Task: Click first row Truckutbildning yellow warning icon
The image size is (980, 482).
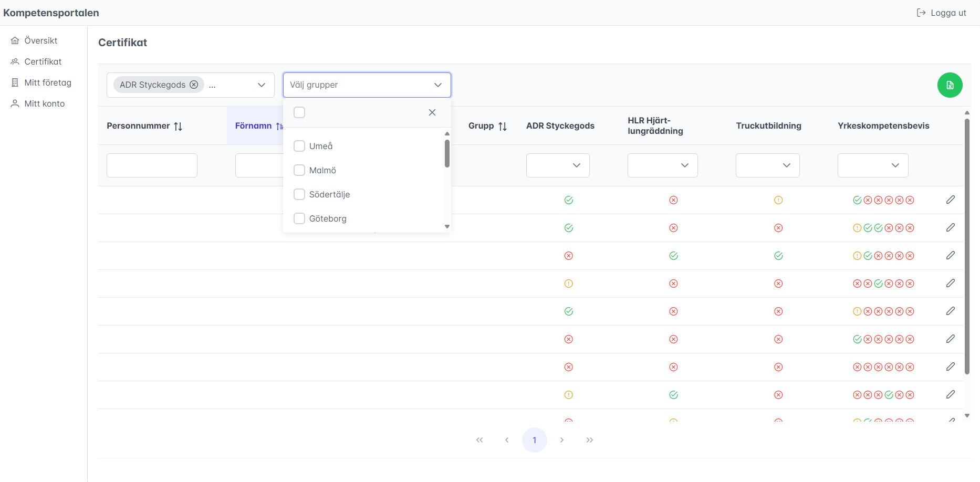Action: [x=778, y=200]
